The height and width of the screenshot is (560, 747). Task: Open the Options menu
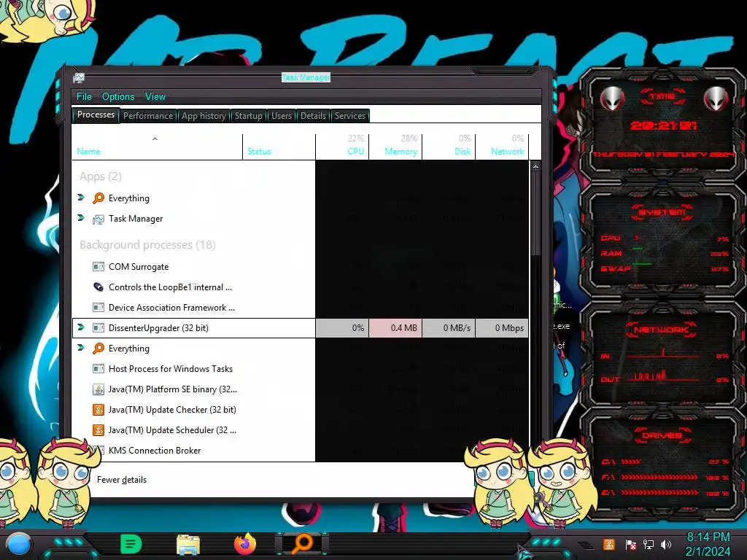118,97
